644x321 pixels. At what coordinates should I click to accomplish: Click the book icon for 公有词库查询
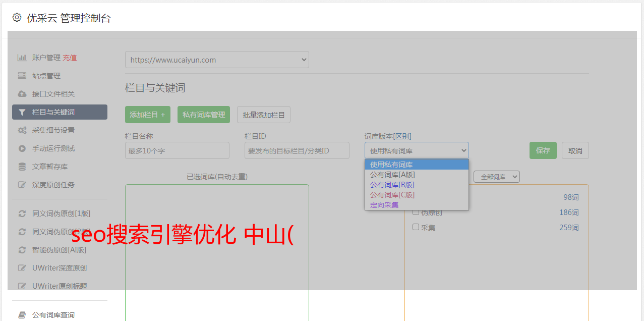click(22, 315)
